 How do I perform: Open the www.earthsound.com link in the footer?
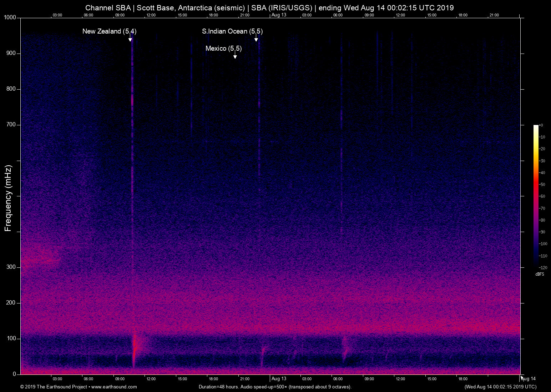pyautogui.click(x=114, y=387)
